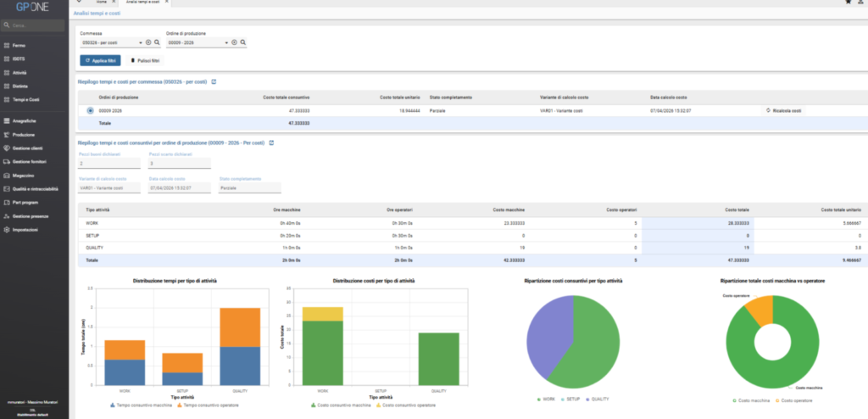Click export icon beside Riepilogo per ordine di produzione

point(271,143)
